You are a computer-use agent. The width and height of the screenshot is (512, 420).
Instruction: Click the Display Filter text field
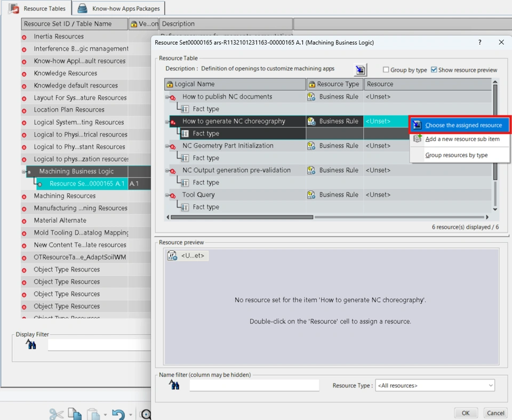tap(99, 345)
